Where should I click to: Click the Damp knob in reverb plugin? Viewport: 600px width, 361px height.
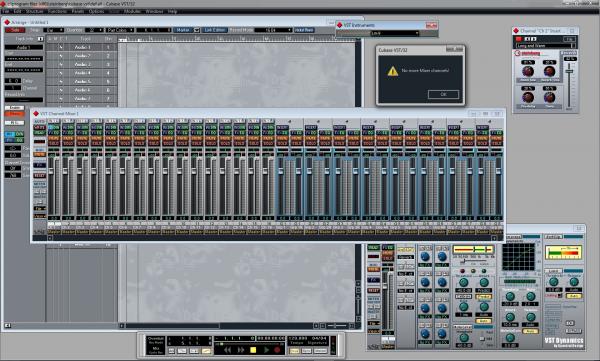pyautogui.click(x=549, y=97)
